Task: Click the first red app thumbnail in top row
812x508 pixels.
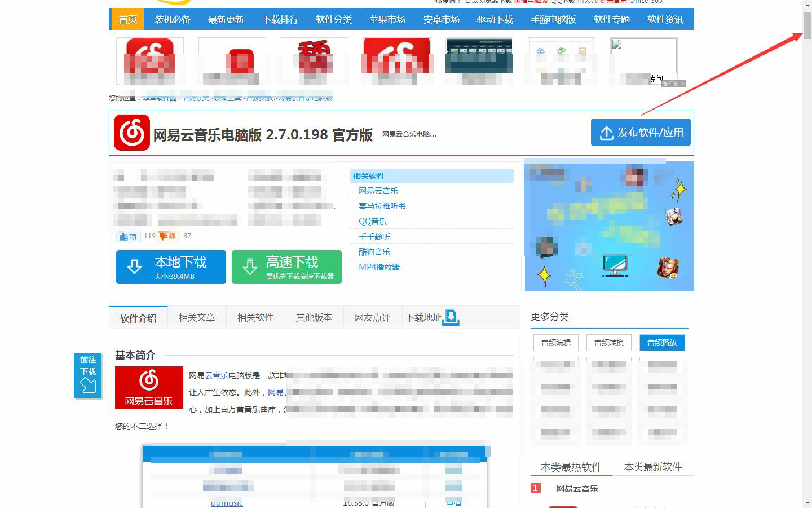Action: click(x=150, y=61)
